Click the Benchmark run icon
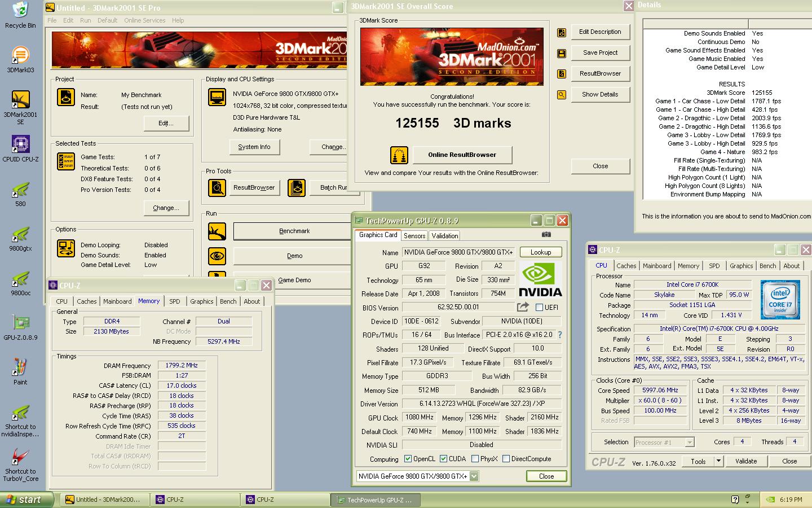Screen dimensions: 812x508 click(217, 231)
